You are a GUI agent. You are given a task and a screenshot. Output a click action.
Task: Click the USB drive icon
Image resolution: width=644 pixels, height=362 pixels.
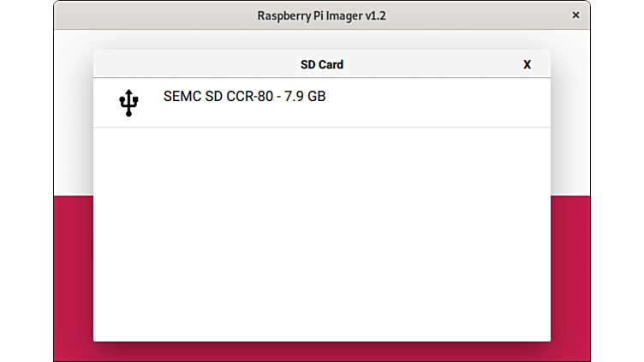coord(128,102)
